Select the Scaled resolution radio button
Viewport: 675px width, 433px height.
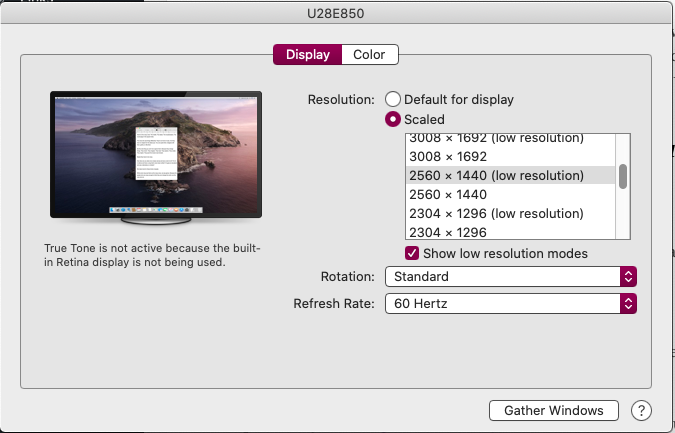click(393, 120)
